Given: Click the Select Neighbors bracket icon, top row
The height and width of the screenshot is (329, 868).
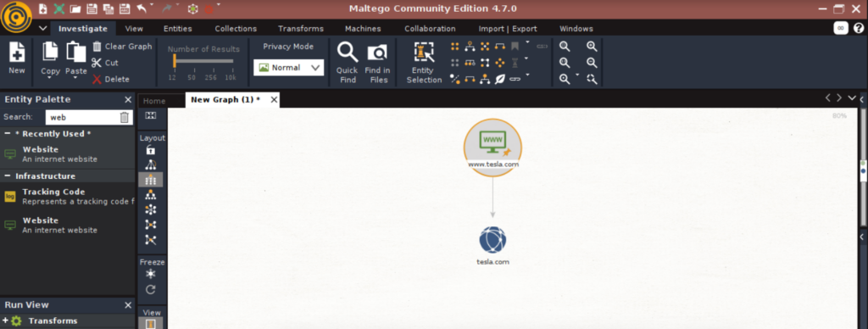Looking at the screenshot, I should 500,47.
